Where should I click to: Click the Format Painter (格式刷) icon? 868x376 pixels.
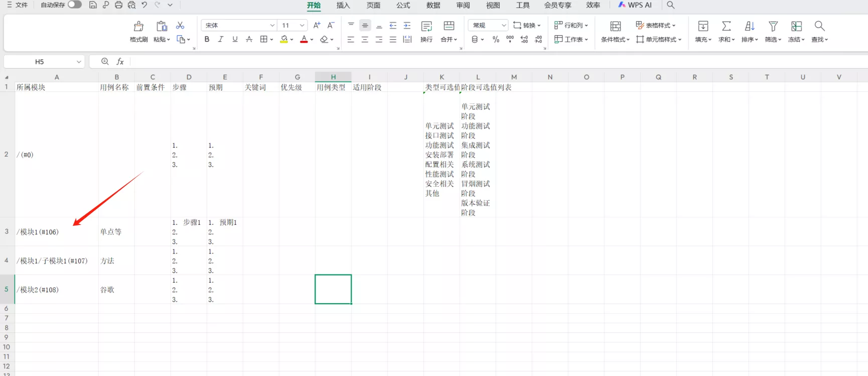(x=138, y=26)
